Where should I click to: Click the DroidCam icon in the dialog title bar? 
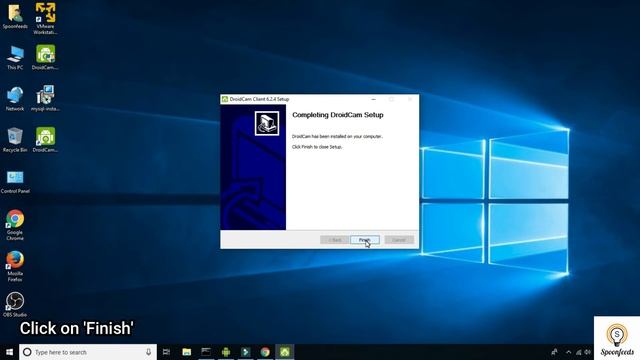[x=224, y=99]
